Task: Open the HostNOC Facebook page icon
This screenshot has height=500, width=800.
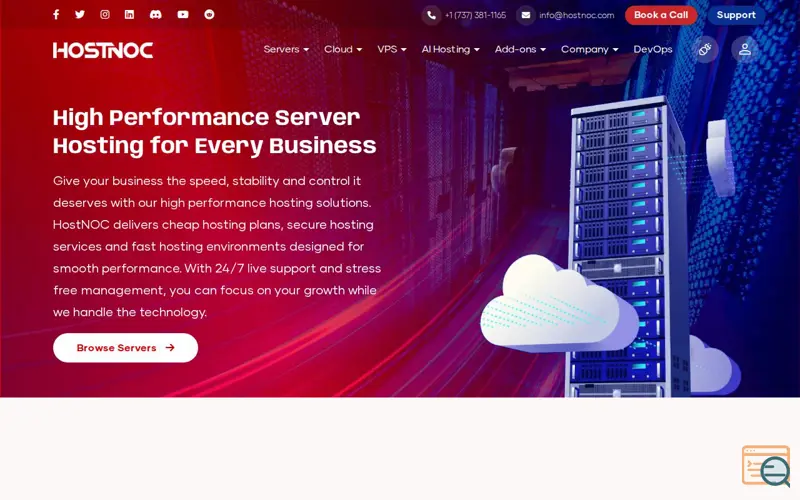Action: (x=56, y=14)
